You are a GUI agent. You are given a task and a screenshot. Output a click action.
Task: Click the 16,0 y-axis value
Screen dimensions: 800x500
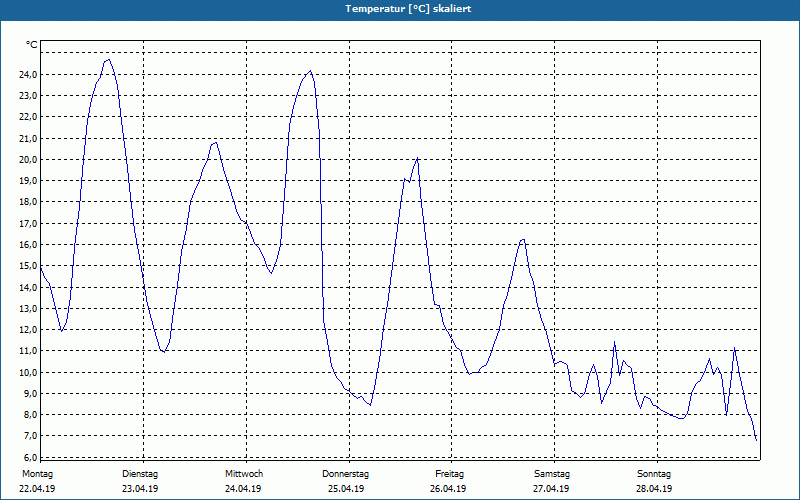tap(28, 244)
